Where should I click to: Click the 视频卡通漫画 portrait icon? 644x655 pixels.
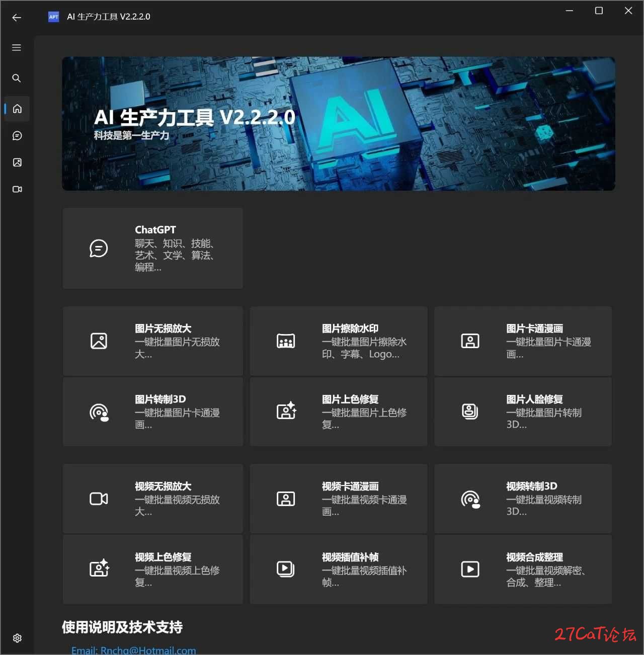[x=286, y=499]
